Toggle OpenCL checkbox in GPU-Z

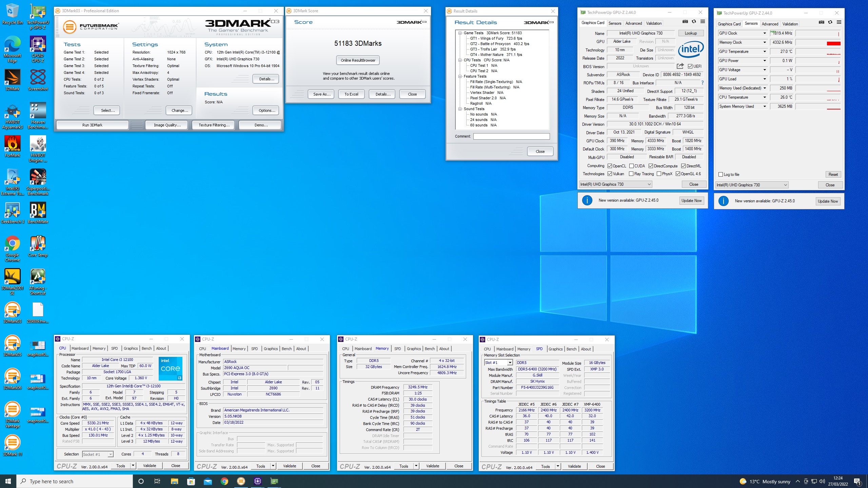point(610,166)
